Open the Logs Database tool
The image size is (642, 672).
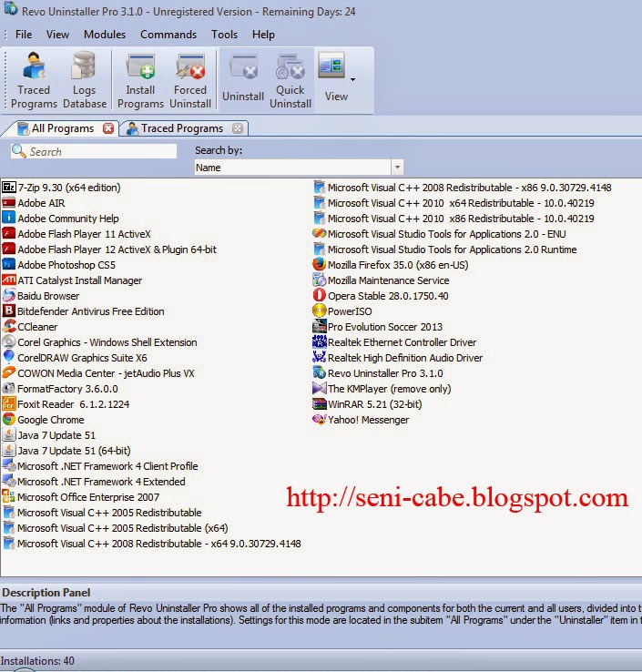click(x=85, y=80)
